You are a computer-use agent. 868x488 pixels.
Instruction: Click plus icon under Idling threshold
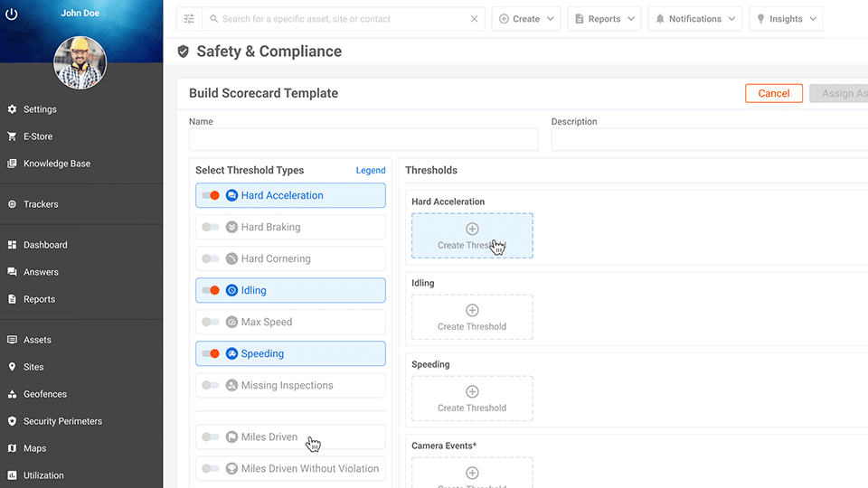[472, 310]
